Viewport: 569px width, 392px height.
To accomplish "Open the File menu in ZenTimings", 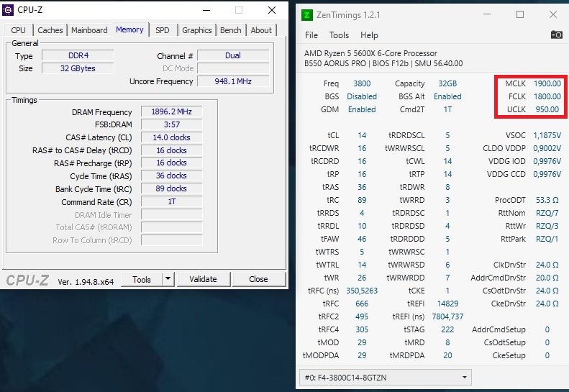I will point(311,35).
